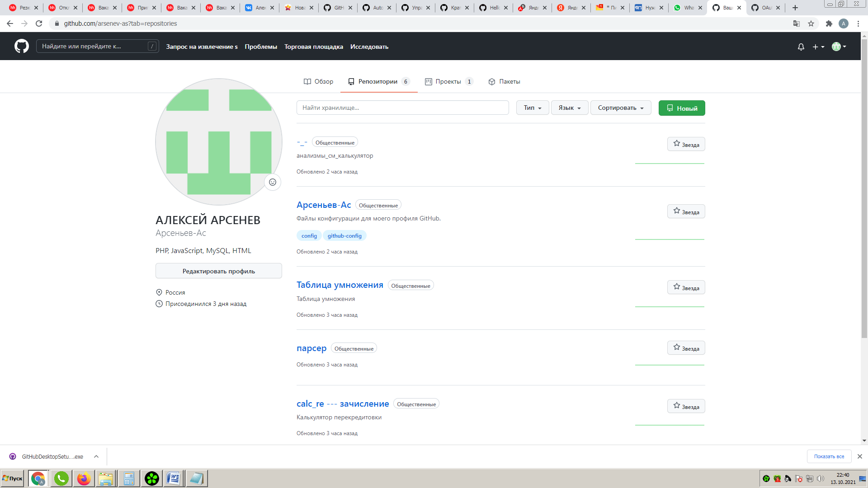Switch to the Обзор tab
This screenshot has height=488, width=868.
pyautogui.click(x=318, y=81)
